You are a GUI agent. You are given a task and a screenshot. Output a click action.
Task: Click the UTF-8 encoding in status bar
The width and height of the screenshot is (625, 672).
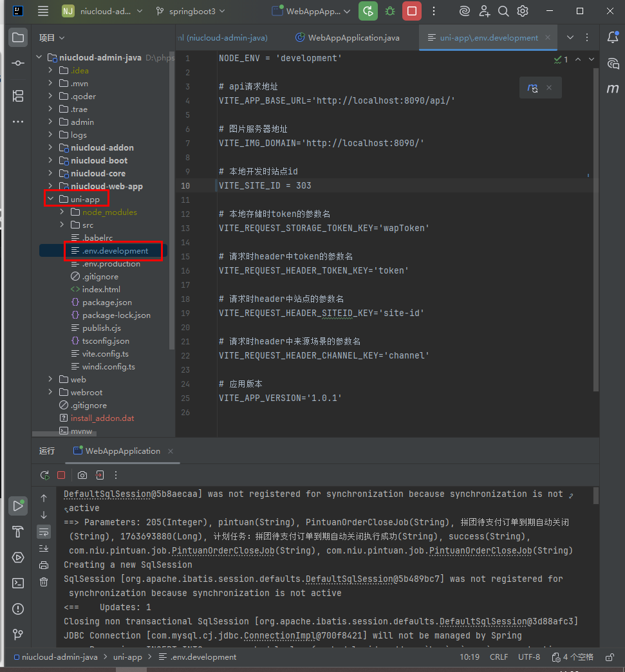coord(529,657)
